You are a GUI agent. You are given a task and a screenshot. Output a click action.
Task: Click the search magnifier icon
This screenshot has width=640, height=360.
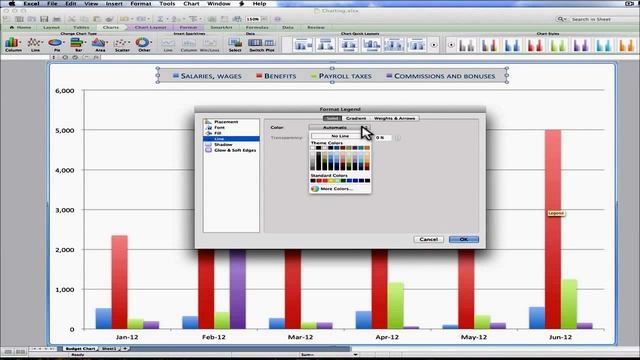click(x=561, y=19)
